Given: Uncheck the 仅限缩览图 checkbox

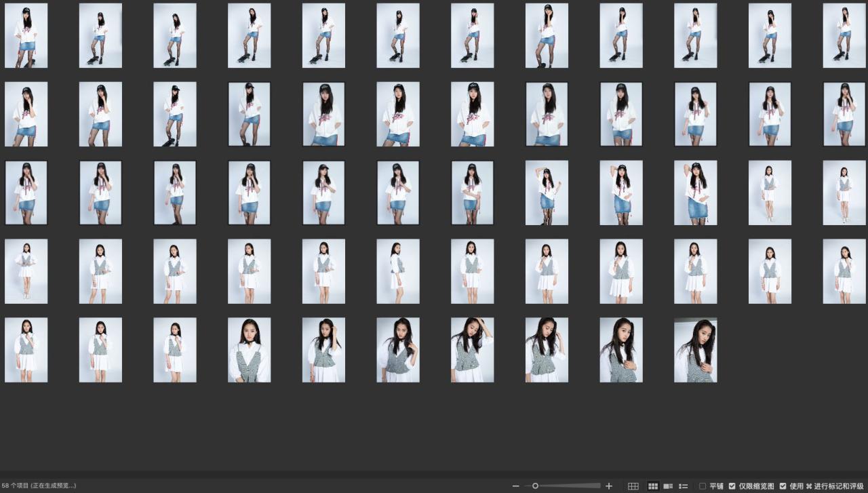Looking at the screenshot, I should tap(732, 486).
